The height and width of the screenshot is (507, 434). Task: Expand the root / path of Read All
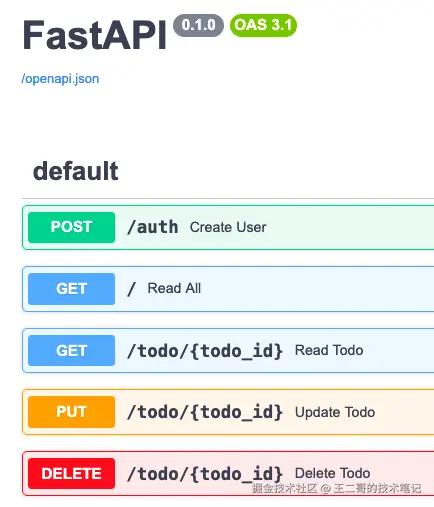tap(132, 289)
